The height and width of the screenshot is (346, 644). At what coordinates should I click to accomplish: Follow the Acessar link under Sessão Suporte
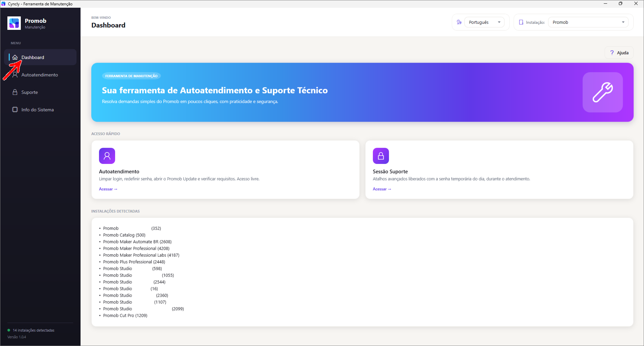tap(382, 189)
